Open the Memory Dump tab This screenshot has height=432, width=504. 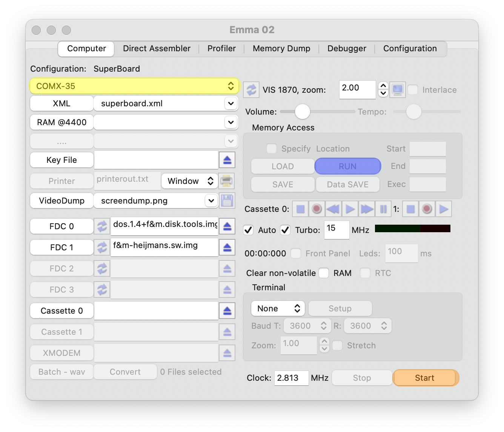pyautogui.click(x=281, y=49)
